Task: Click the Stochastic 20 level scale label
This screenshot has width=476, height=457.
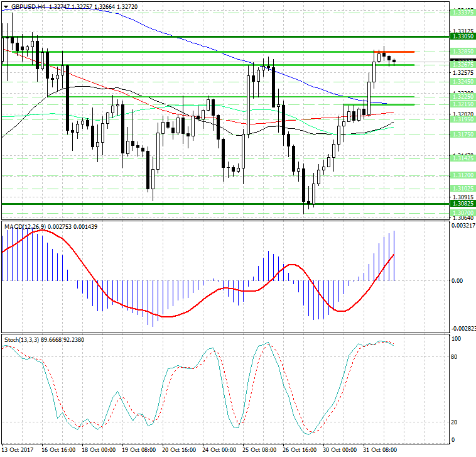Action: click(x=456, y=421)
